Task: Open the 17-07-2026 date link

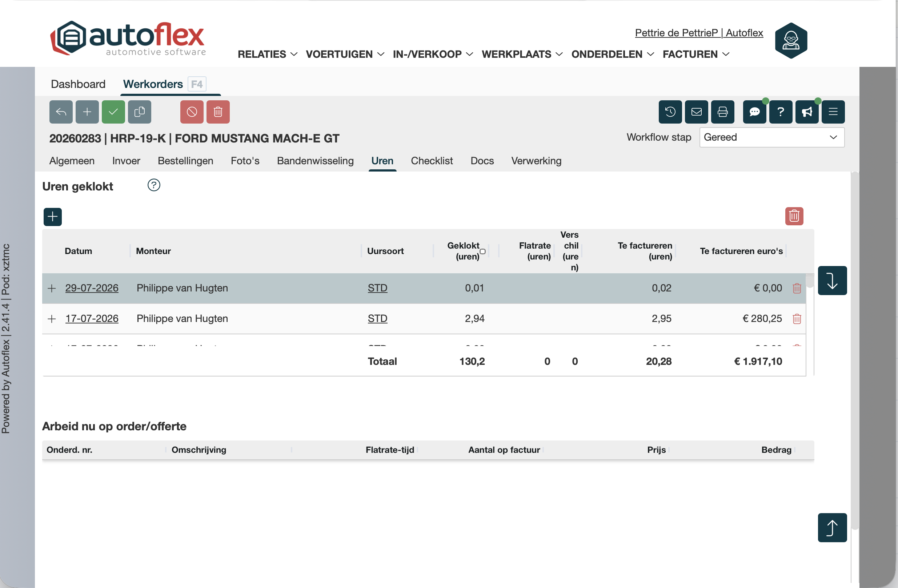Action: (x=92, y=318)
